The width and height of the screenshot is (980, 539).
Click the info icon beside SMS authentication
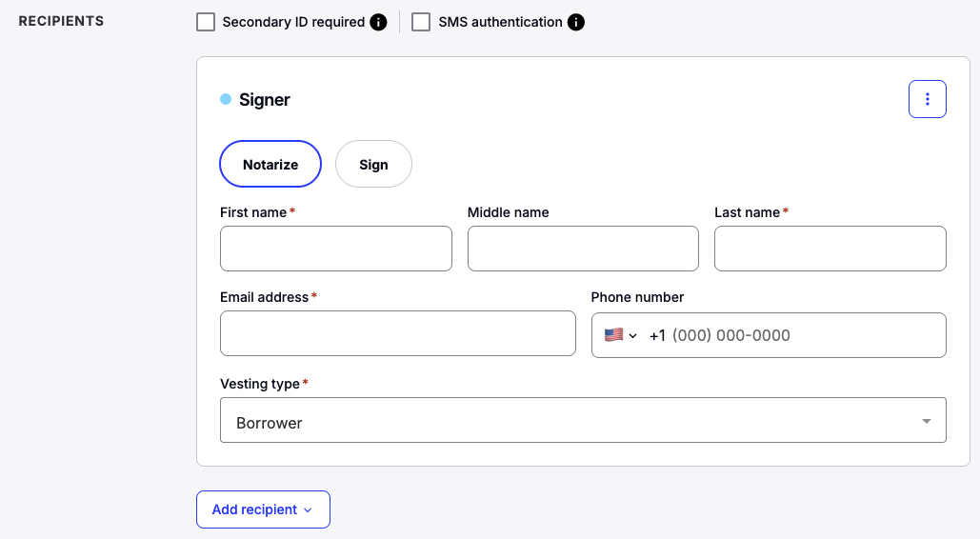tap(575, 23)
